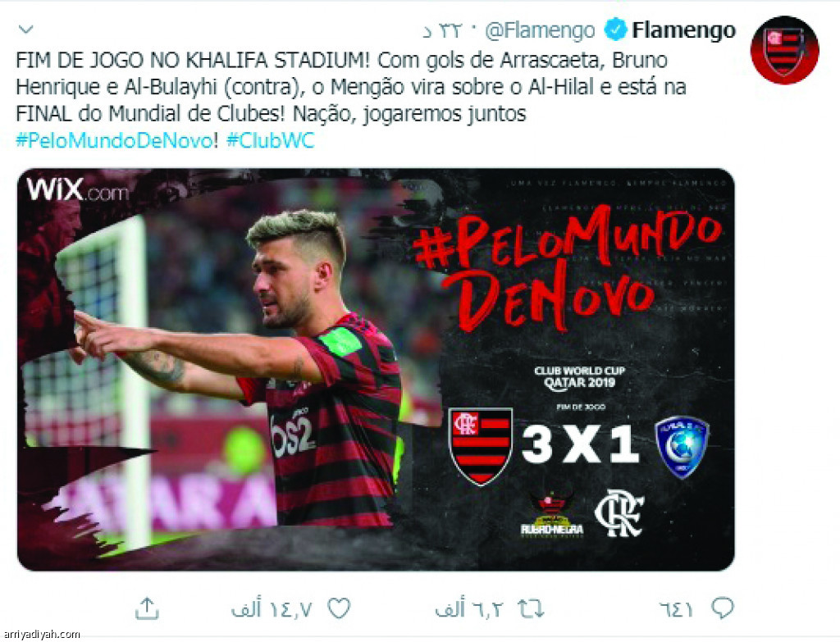This screenshot has height=642, width=840.
Task: Open the tweet options chevron menu
Action: coord(25,30)
